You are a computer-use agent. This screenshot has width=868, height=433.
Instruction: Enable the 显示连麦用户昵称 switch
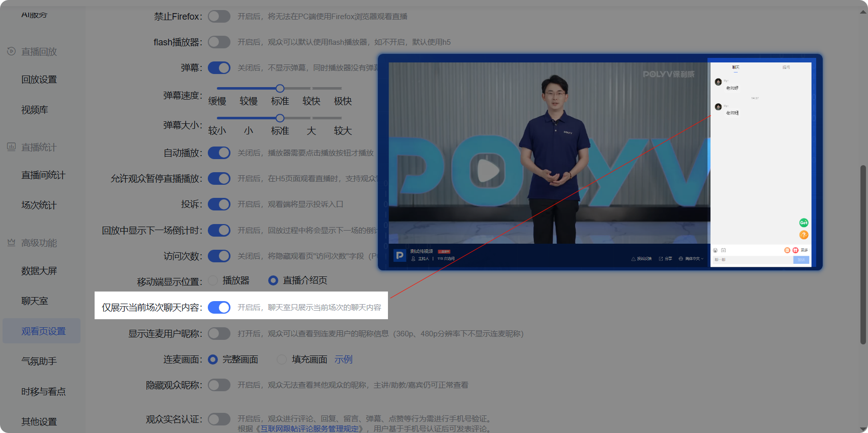219,333
